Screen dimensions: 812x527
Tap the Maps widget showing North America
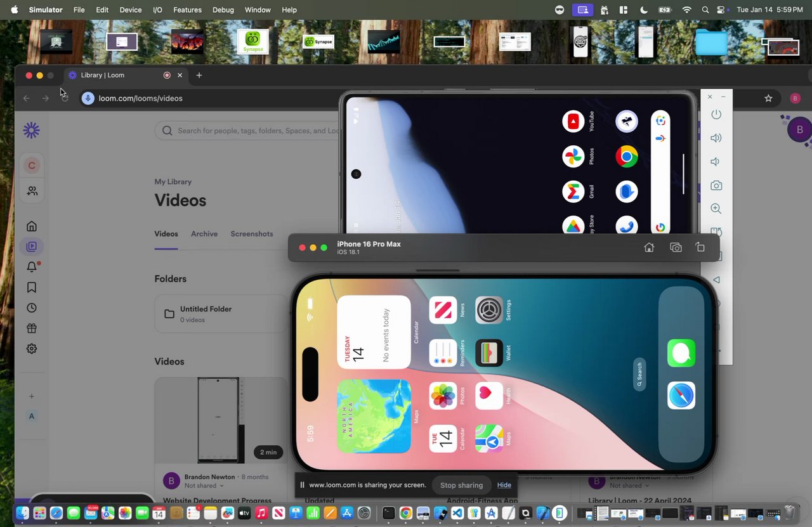tap(374, 417)
